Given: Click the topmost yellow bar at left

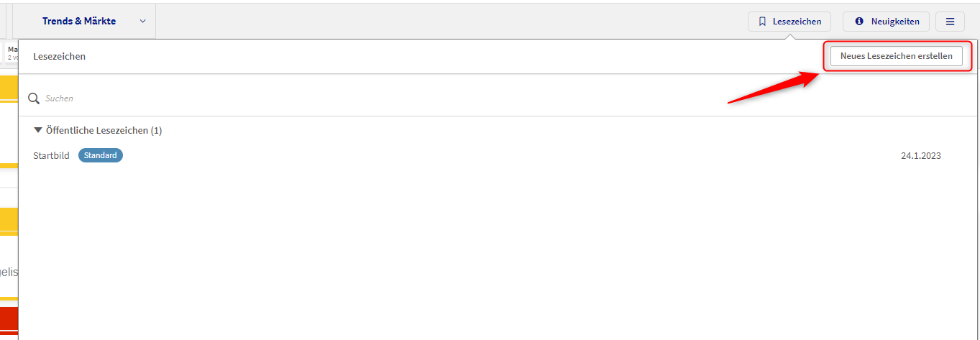Looking at the screenshot, I should 9,88.
